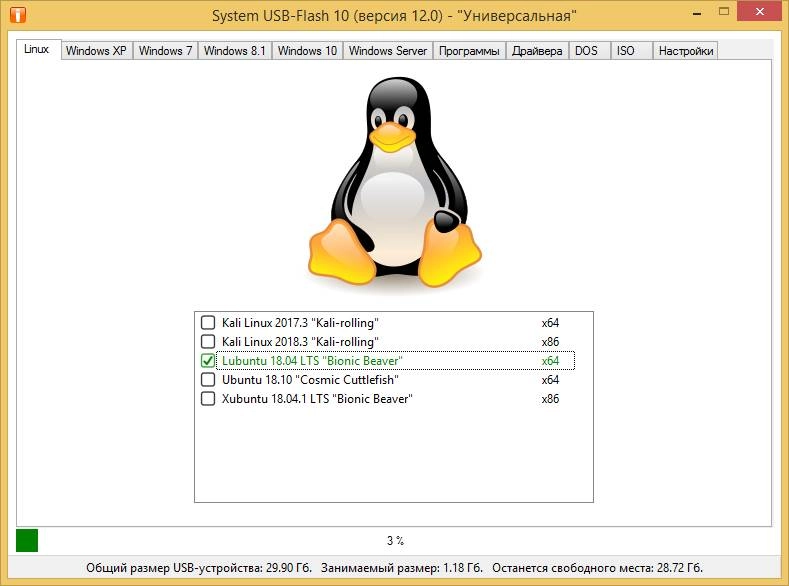Screen dimensions: 789x586
Task: Click the green progress bar segment
Action: pyautogui.click(x=27, y=541)
